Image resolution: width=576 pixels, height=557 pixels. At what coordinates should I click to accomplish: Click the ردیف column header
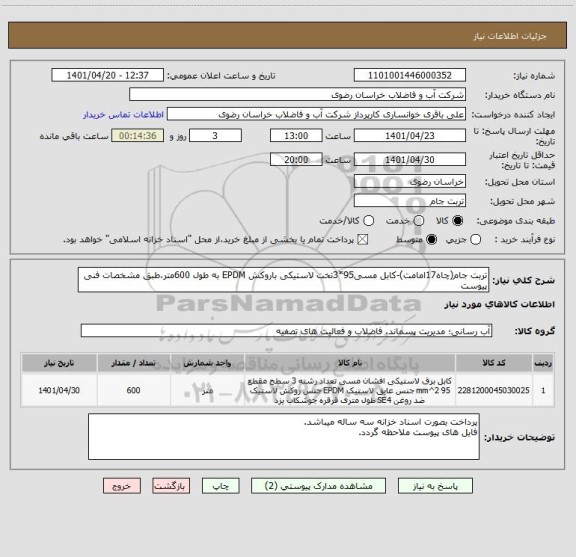point(543,363)
